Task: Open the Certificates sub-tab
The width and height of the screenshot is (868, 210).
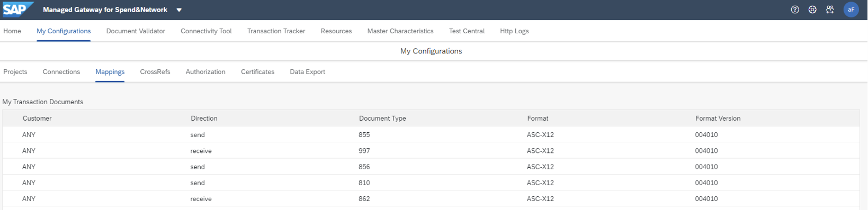Action: [257, 72]
